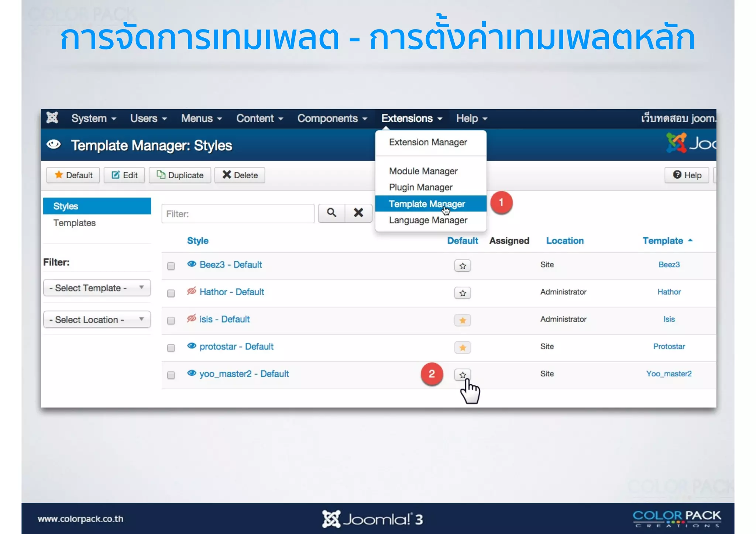Click the Default star toolbar button
Viewport: 756px width, 534px height.
[x=73, y=175]
